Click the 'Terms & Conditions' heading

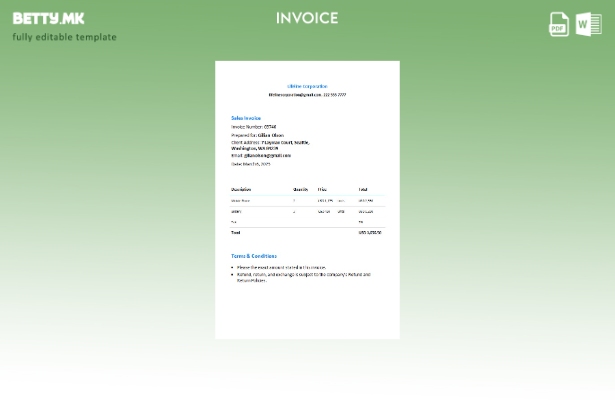(254, 256)
